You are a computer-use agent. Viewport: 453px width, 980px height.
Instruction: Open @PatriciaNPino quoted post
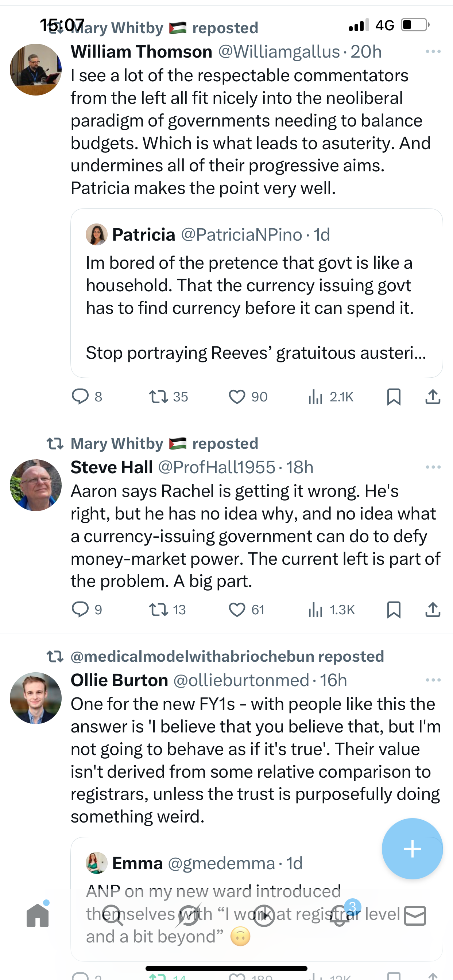pyautogui.click(x=256, y=293)
